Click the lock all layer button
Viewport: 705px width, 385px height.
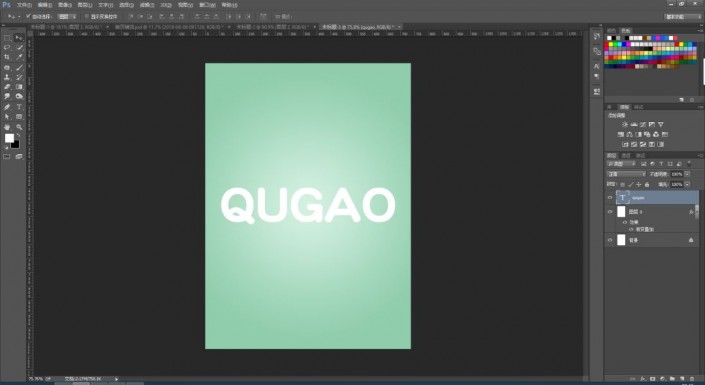(x=647, y=184)
